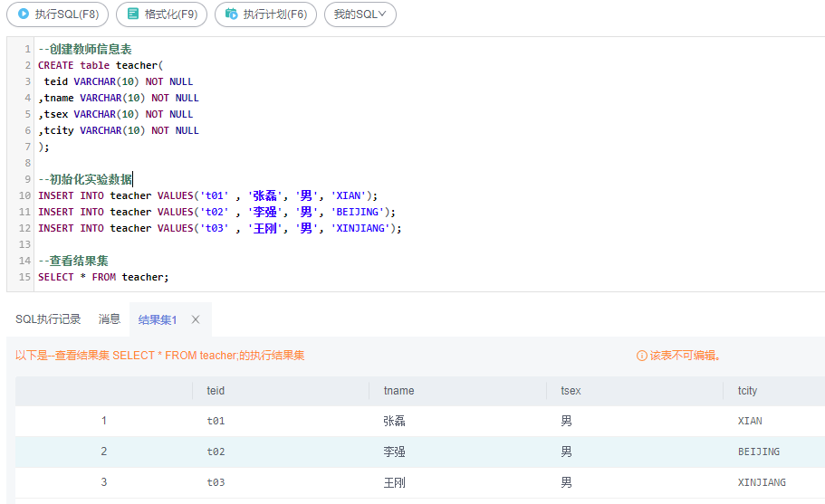
Task: Select result row number 1
Action: tap(104, 421)
